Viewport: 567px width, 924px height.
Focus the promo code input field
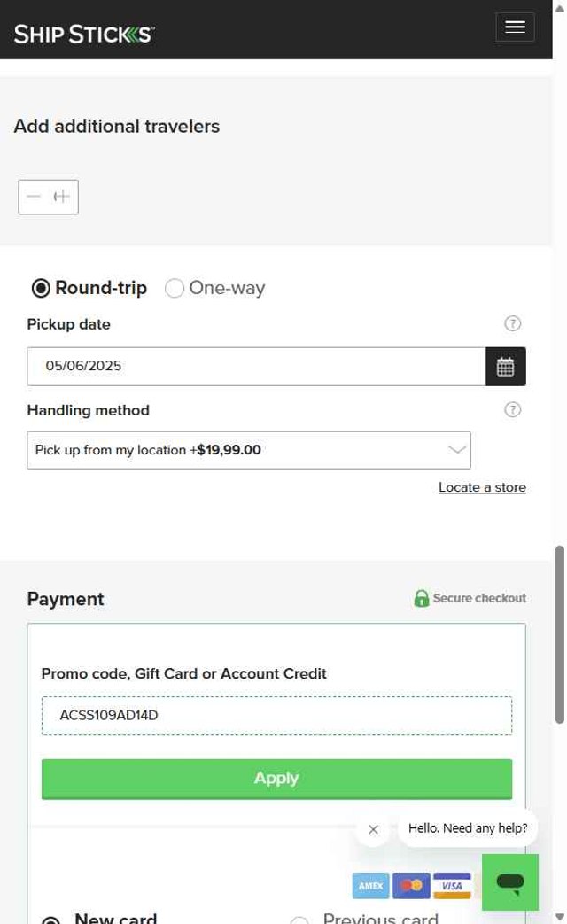[x=276, y=716]
